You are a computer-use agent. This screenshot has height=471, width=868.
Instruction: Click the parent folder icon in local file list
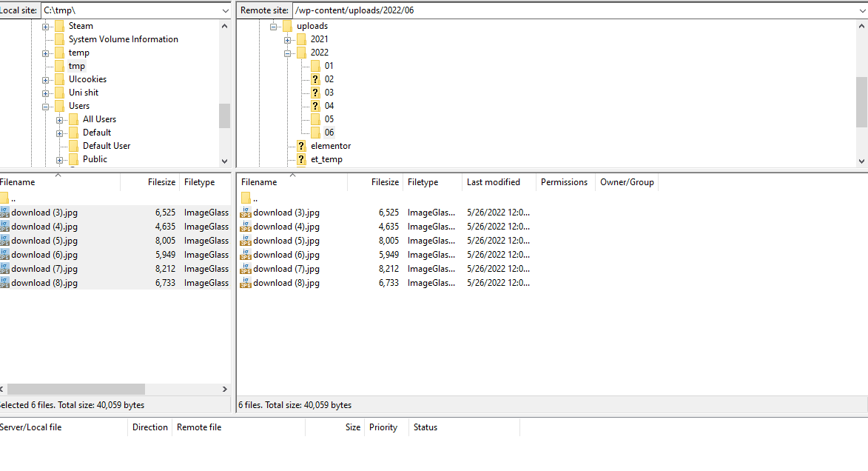pos(4,198)
